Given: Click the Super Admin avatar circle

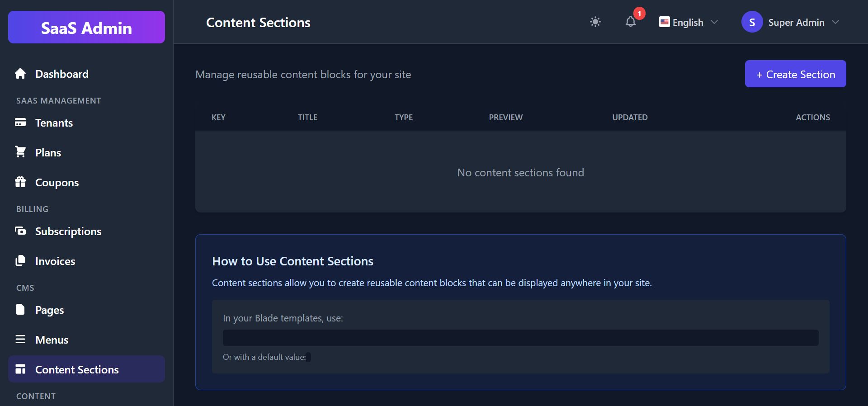Looking at the screenshot, I should pos(752,22).
